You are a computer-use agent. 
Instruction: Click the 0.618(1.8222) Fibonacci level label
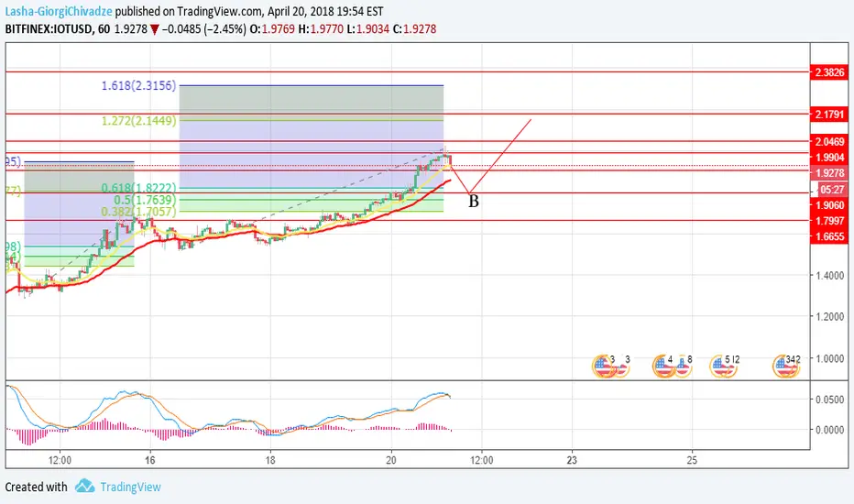click(139, 189)
